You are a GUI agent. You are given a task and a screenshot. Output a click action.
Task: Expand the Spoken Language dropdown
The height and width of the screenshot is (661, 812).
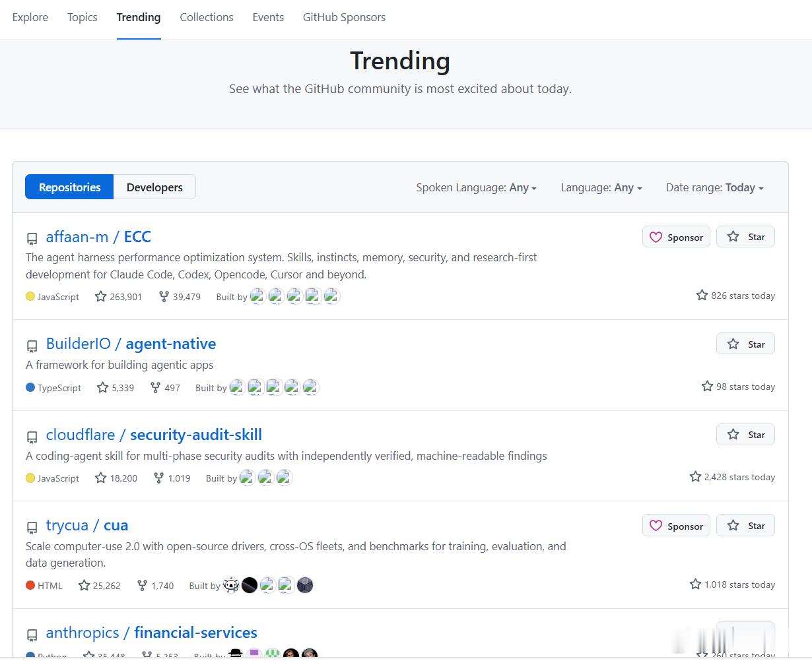[476, 187]
